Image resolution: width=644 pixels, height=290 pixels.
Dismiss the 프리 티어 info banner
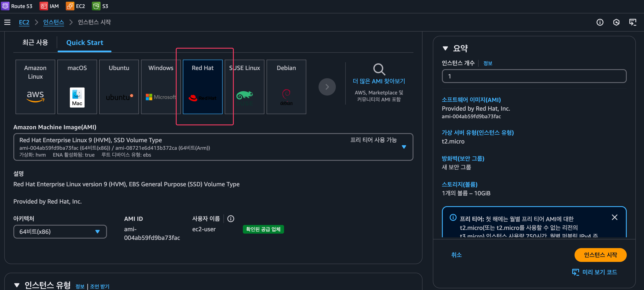click(x=614, y=217)
